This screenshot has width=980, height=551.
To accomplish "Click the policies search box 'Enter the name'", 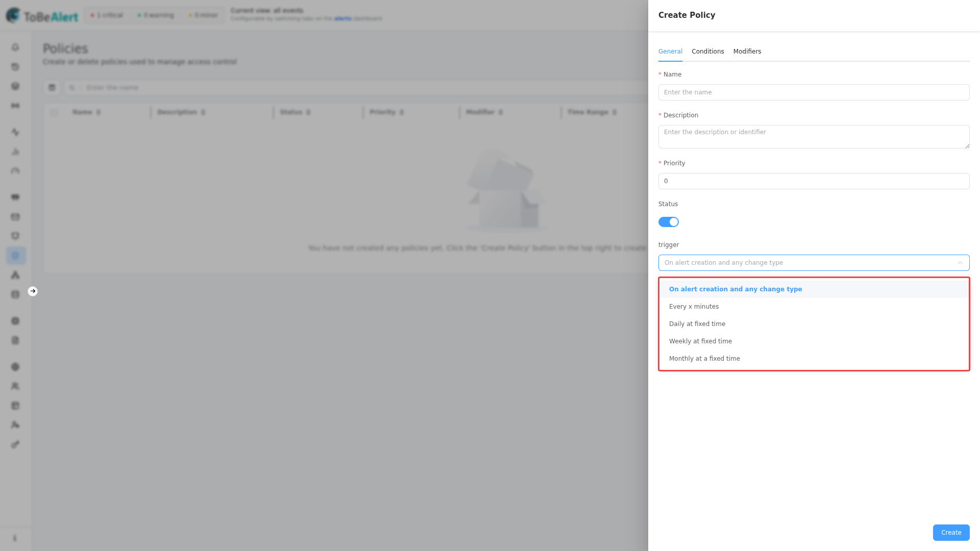I will [x=357, y=88].
